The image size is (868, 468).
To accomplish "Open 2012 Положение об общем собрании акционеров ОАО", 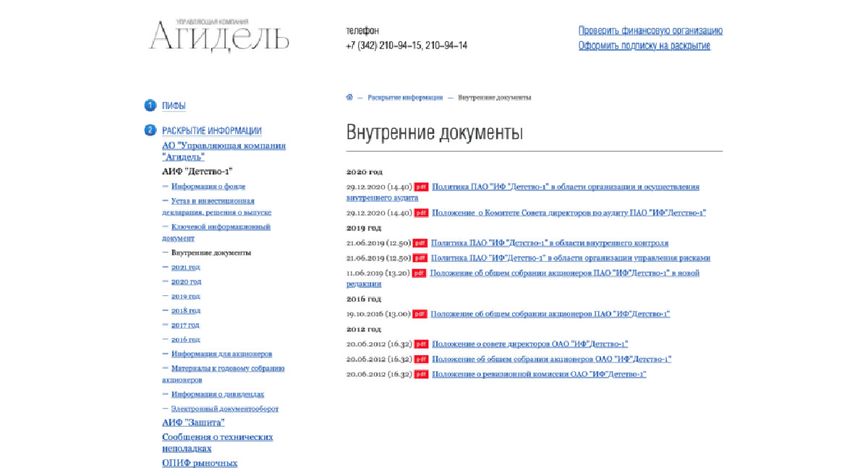I will coord(551,359).
